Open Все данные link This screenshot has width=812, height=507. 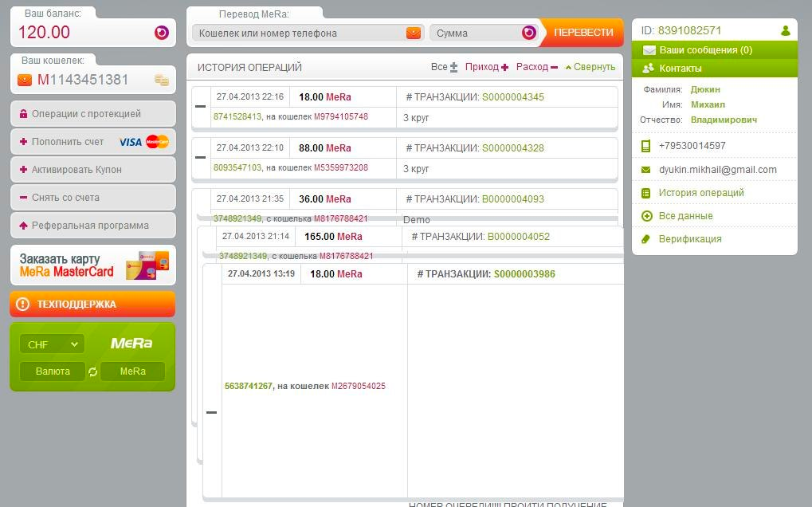click(685, 216)
